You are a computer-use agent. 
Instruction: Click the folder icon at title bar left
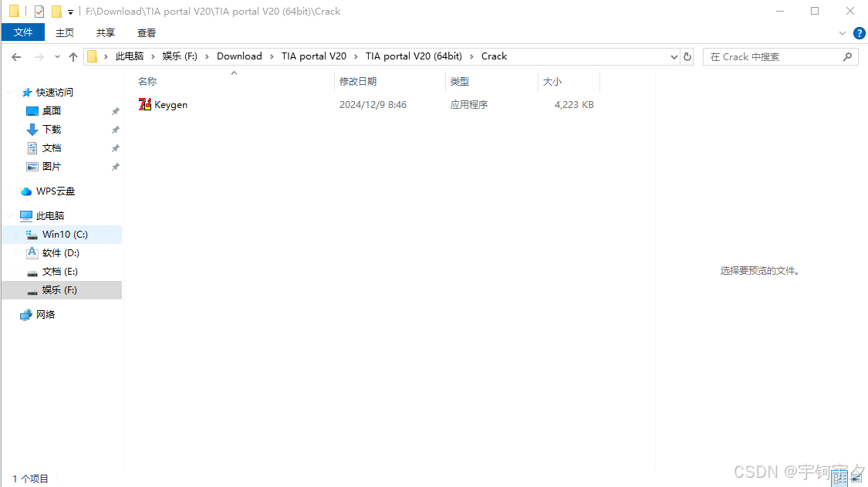[x=15, y=11]
